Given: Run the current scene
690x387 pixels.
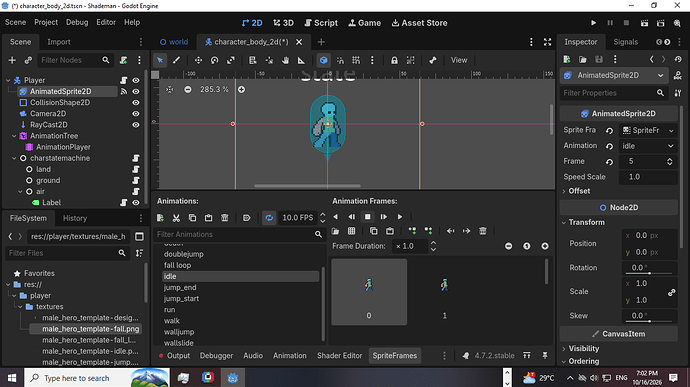Looking at the screenshot, I should [x=644, y=23].
